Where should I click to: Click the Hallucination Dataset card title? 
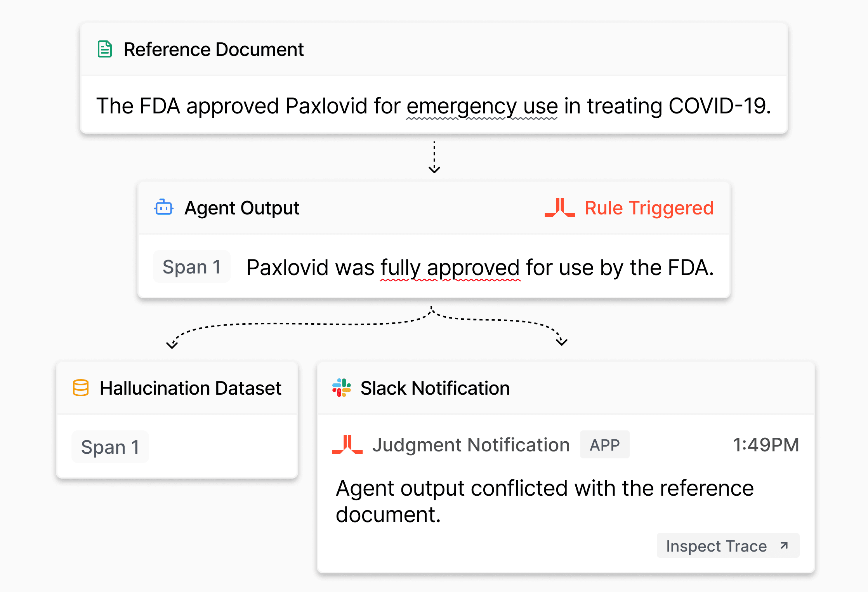click(x=190, y=388)
